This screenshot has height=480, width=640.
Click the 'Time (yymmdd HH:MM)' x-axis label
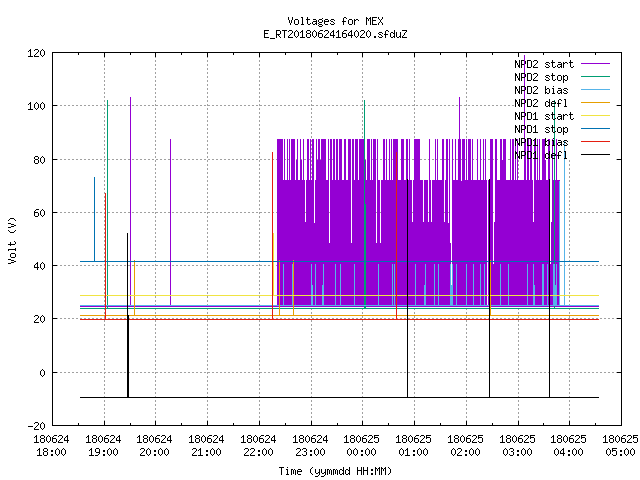click(x=335, y=471)
